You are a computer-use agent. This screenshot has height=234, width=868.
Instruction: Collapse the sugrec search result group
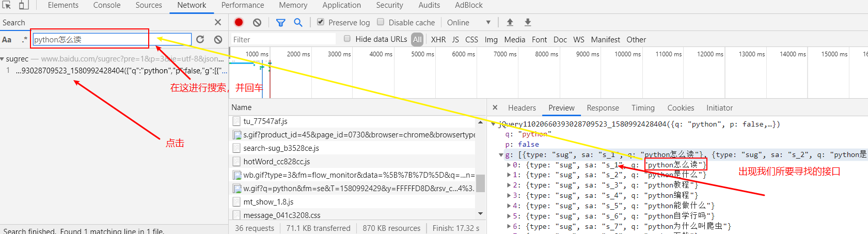(3, 59)
